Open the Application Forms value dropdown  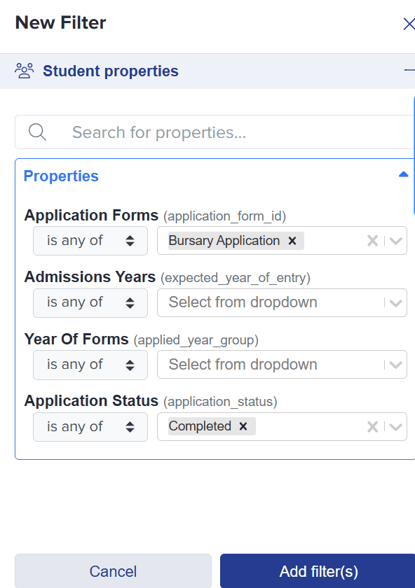[396, 241]
